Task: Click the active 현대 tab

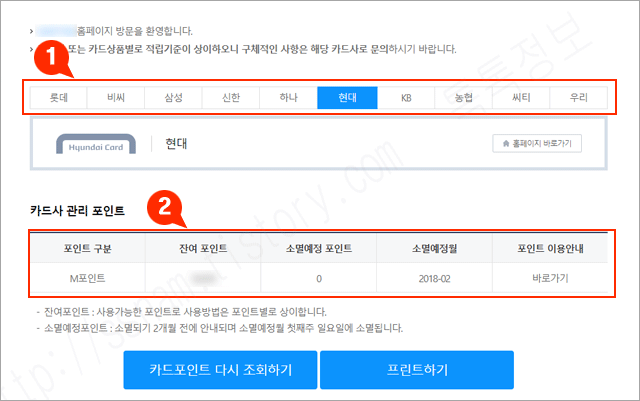Action: (x=347, y=98)
